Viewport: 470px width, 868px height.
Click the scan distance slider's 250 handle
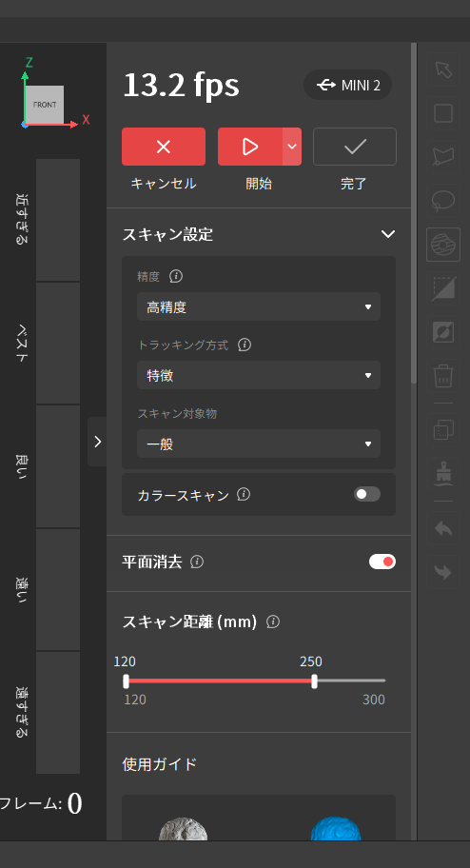pos(314,681)
